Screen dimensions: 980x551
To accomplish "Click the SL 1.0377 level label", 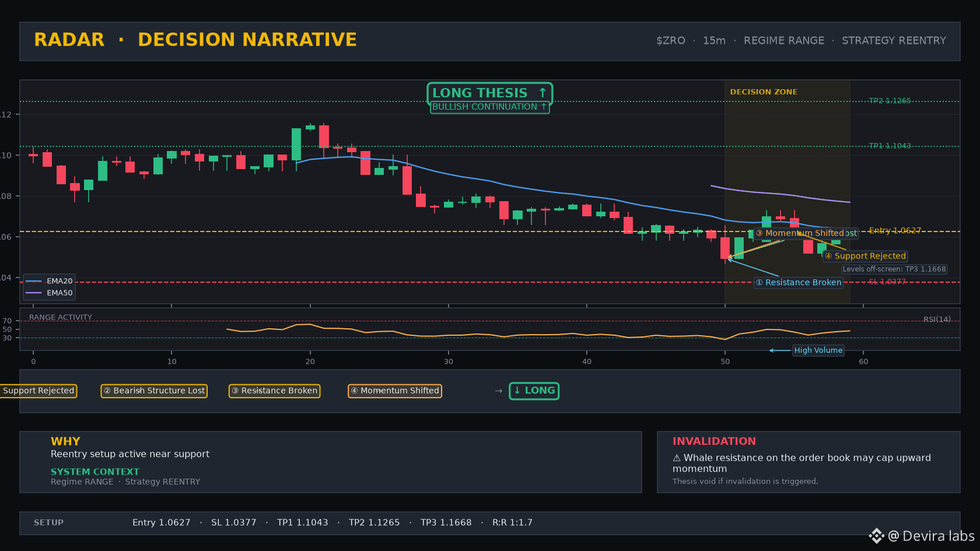I will 887,282.
